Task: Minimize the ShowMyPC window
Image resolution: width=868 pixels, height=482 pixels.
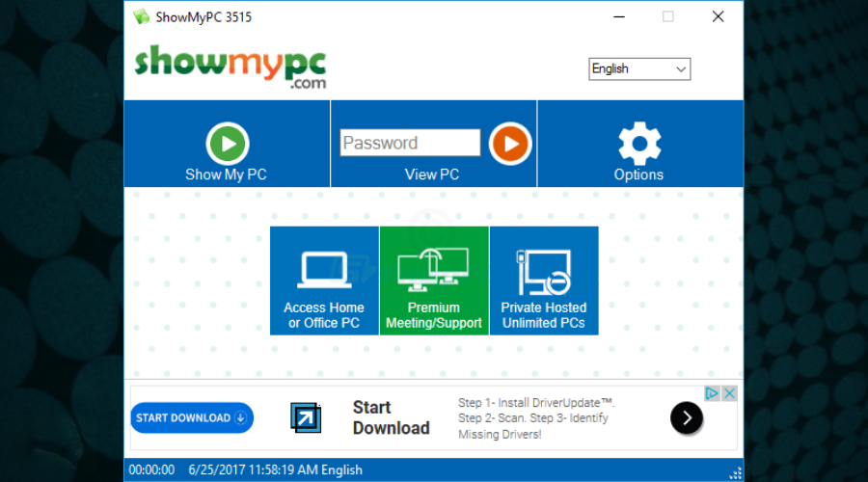Action: (619, 17)
